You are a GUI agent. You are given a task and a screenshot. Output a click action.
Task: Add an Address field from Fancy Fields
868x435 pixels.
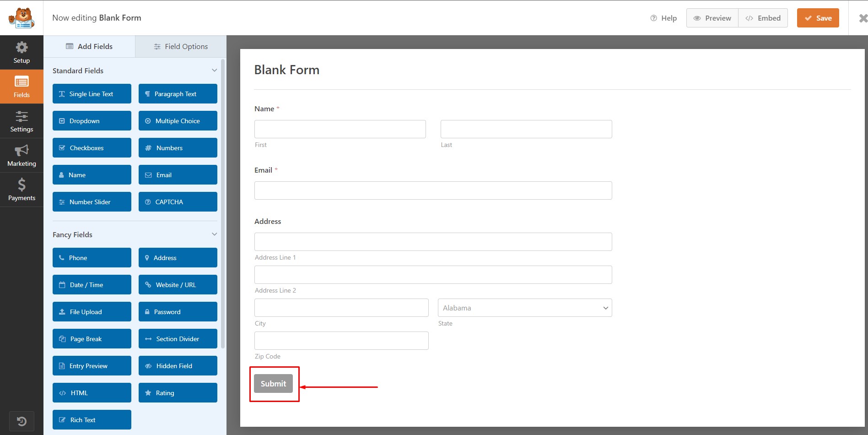point(178,258)
